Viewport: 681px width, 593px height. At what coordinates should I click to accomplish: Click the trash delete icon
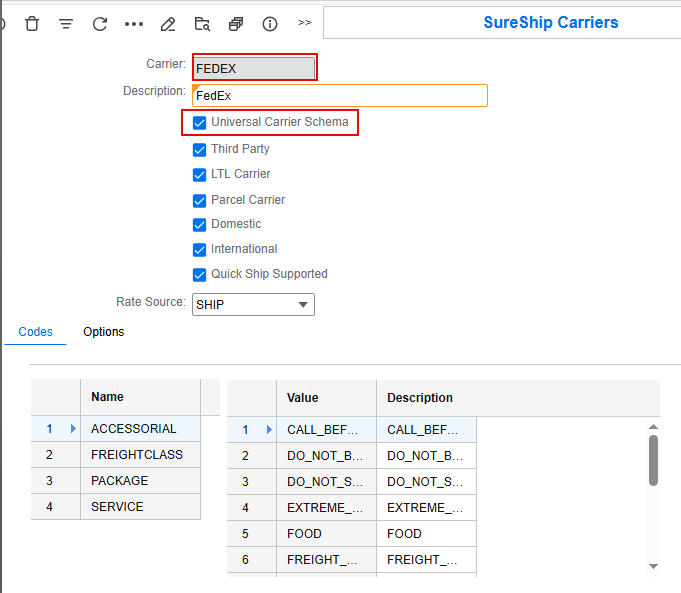coord(32,23)
